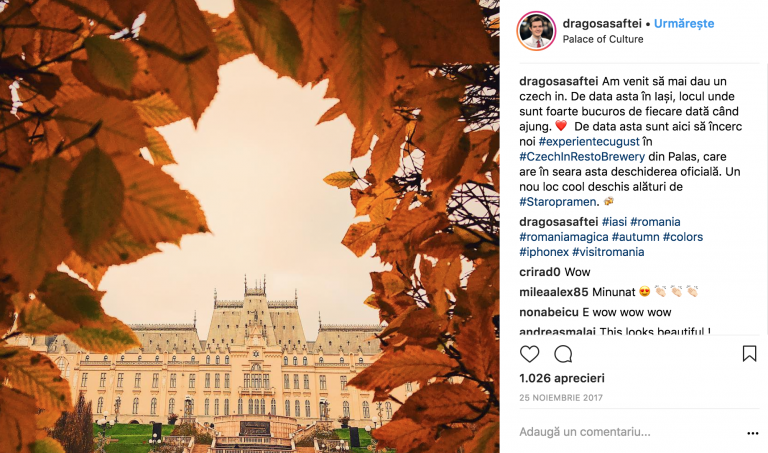
Task: Open the #iasi hashtag
Action: [x=614, y=222]
